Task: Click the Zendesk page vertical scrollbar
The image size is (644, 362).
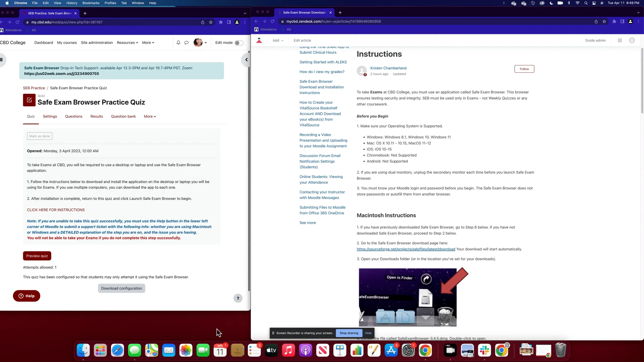Action: tap(642, 80)
